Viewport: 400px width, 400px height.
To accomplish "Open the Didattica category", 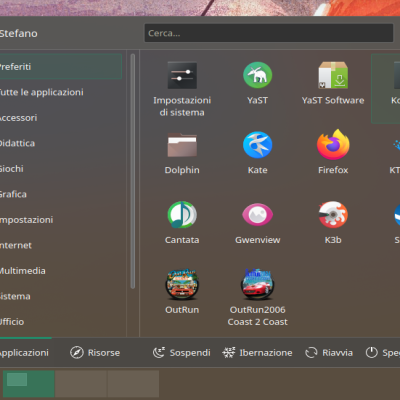I will pyautogui.click(x=61, y=143).
